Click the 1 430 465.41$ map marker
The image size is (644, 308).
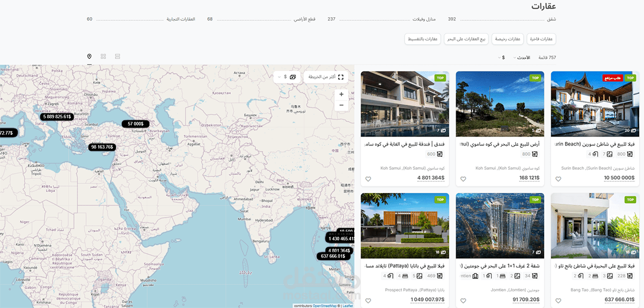pos(340,239)
